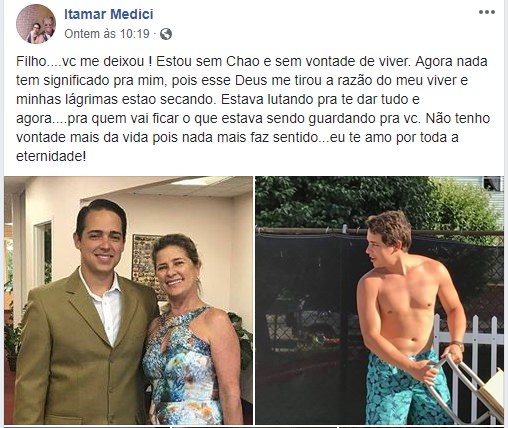The image size is (508, 428).
Task: Open Itamar Medici's round profile picture
Action: click(x=36, y=24)
